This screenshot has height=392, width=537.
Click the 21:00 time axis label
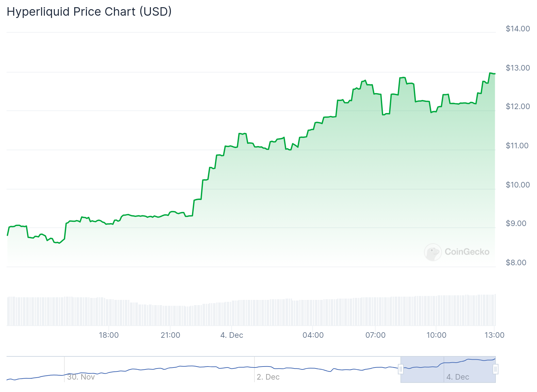171,335
